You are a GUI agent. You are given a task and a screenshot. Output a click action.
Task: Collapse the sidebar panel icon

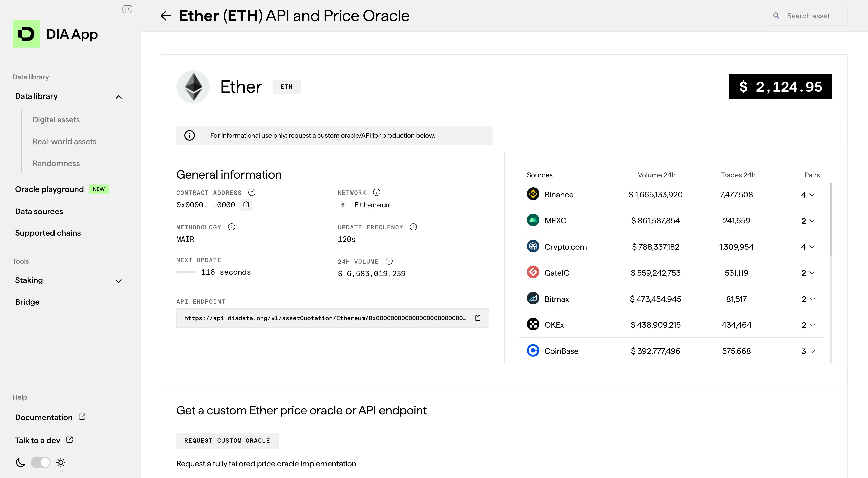[x=127, y=9]
